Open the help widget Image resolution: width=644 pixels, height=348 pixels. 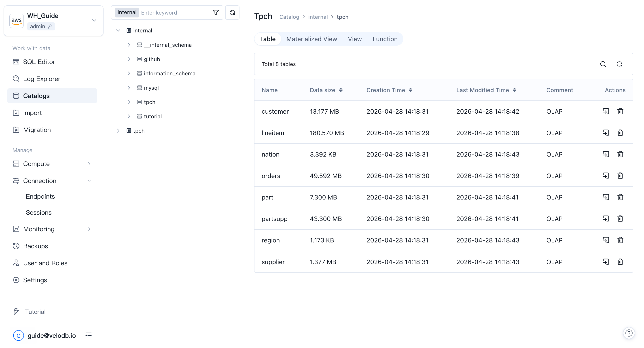coord(629,333)
